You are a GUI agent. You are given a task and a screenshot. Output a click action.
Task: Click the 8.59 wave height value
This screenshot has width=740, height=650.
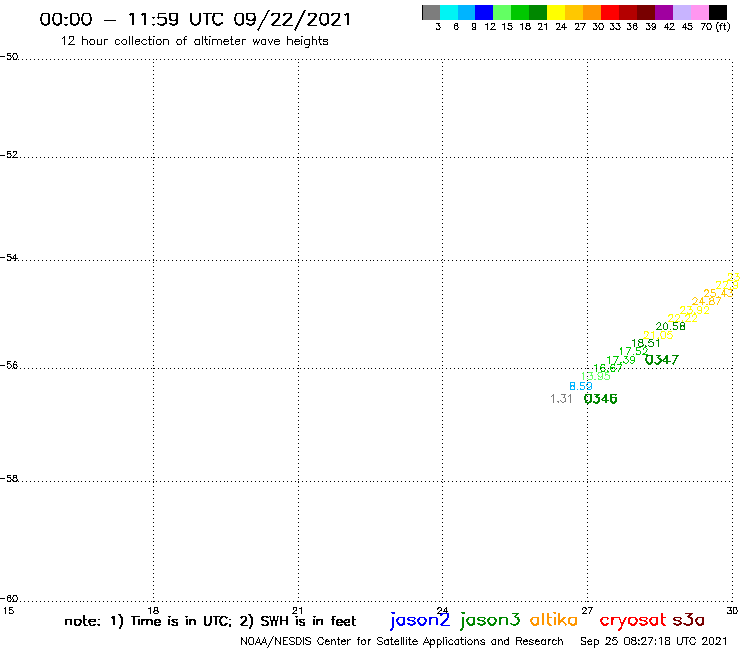click(x=580, y=386)
